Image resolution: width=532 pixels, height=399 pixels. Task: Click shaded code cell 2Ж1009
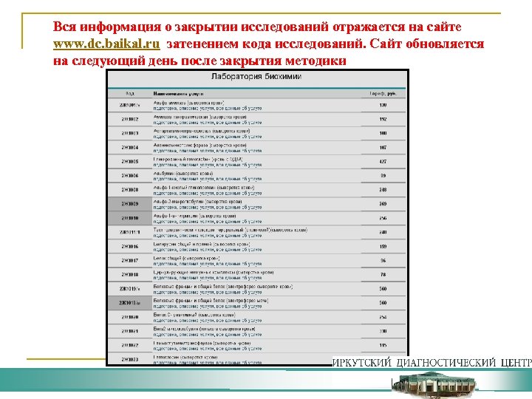130,204
